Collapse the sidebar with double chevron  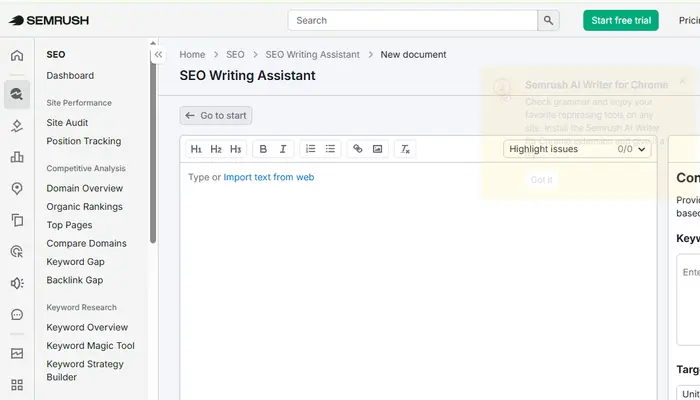click(x=158, y=55)
